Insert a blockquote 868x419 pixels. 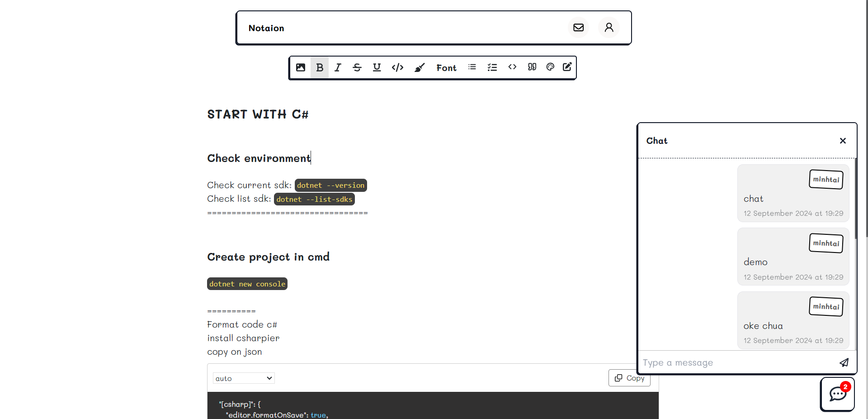pos(532,67)
